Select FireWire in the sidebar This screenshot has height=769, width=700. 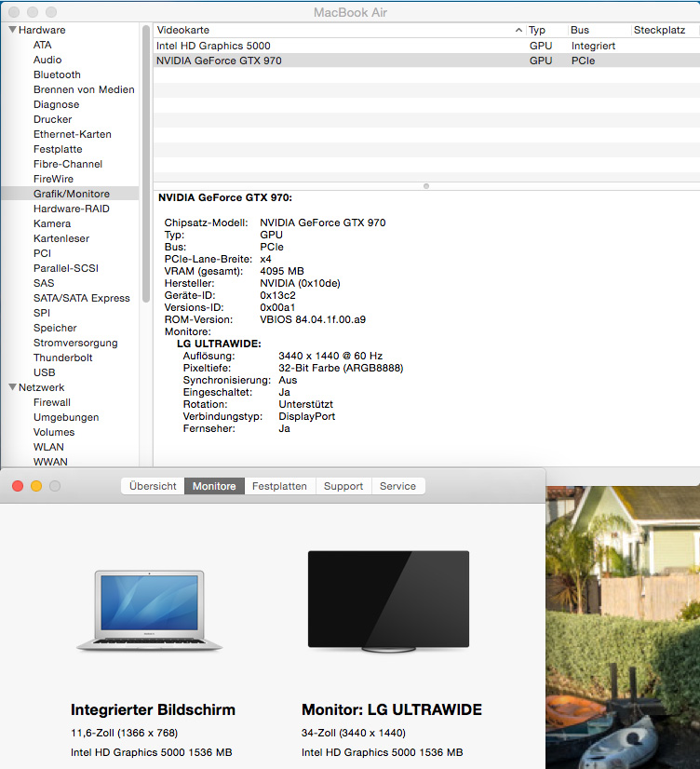53,179
